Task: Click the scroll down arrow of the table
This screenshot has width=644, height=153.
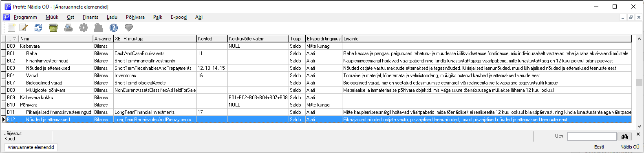Action: point(639,126)
